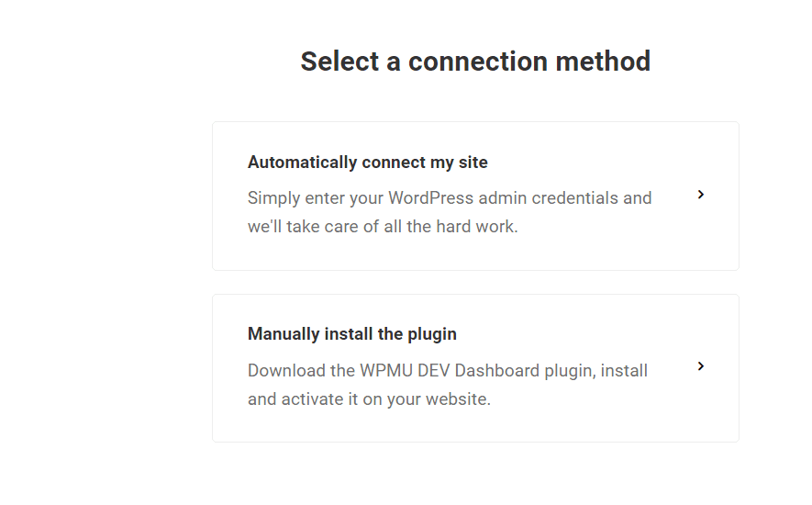Click 'and activate it on your website' line
This screenshot has height=505, width=812.
(x=369, y=400)
